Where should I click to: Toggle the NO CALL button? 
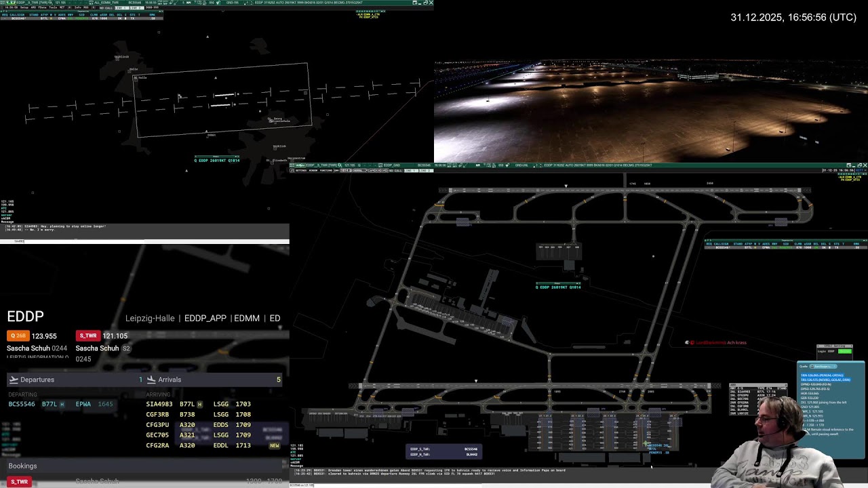pos(106,8)
